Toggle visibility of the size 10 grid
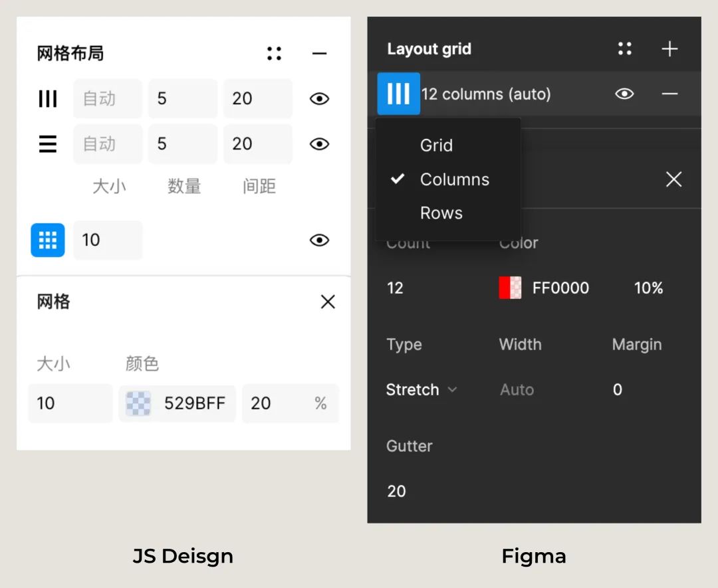Screen dimensions: 718x588 pos(320,240)
